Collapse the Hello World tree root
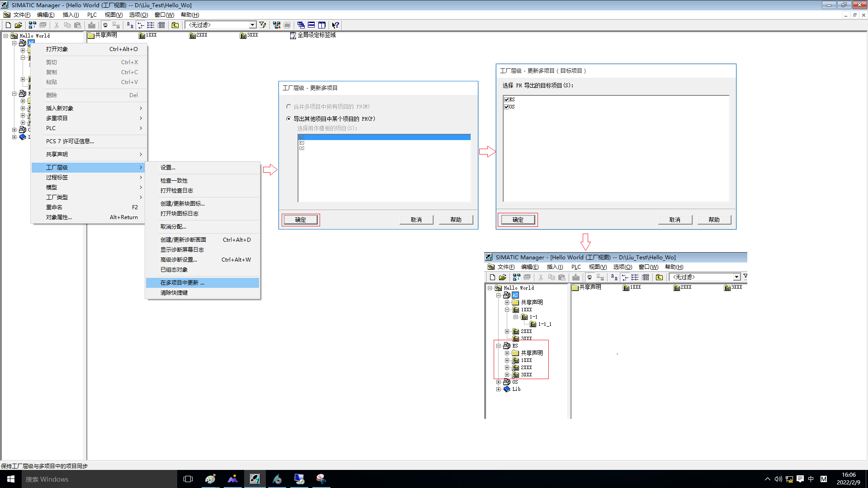 (6, 36)
